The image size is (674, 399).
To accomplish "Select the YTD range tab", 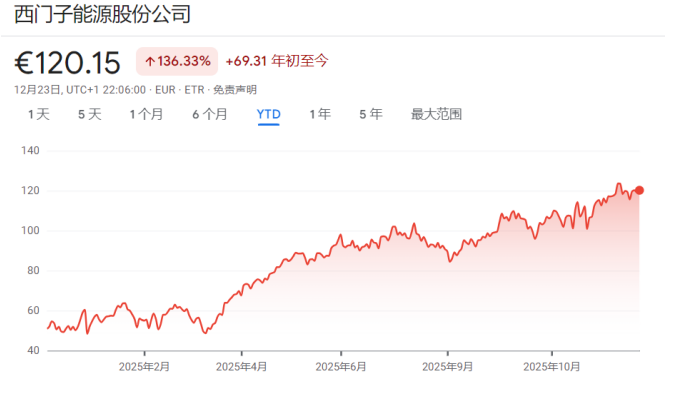I will point(269,114).
